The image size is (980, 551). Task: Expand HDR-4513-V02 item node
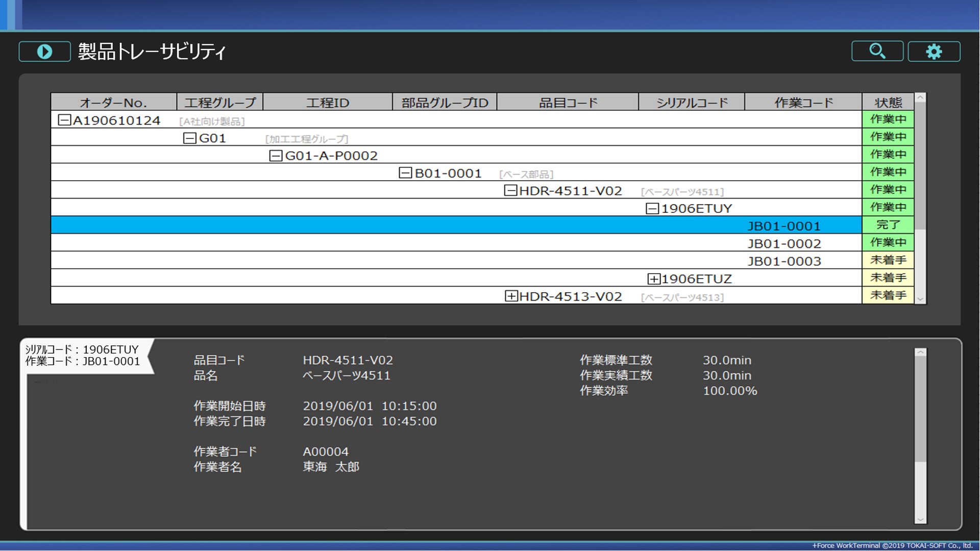click(x=511, y=296)
